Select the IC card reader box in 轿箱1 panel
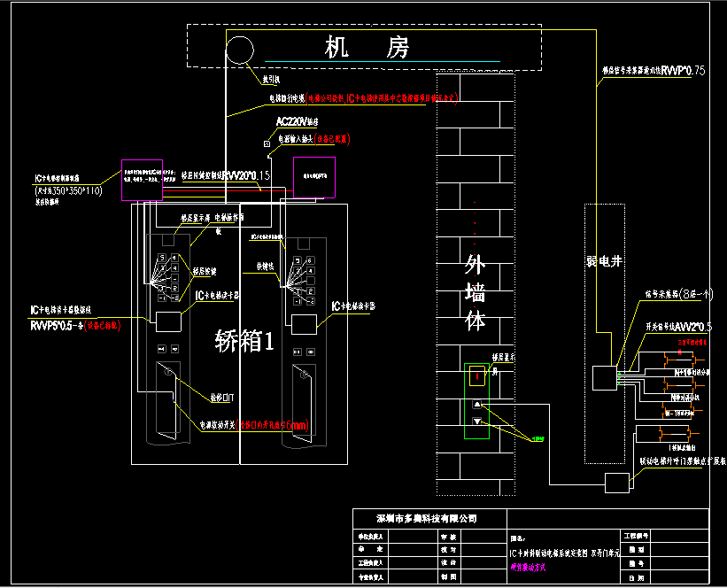The height and width of the screenshot is (588, 727). (170, 321)
